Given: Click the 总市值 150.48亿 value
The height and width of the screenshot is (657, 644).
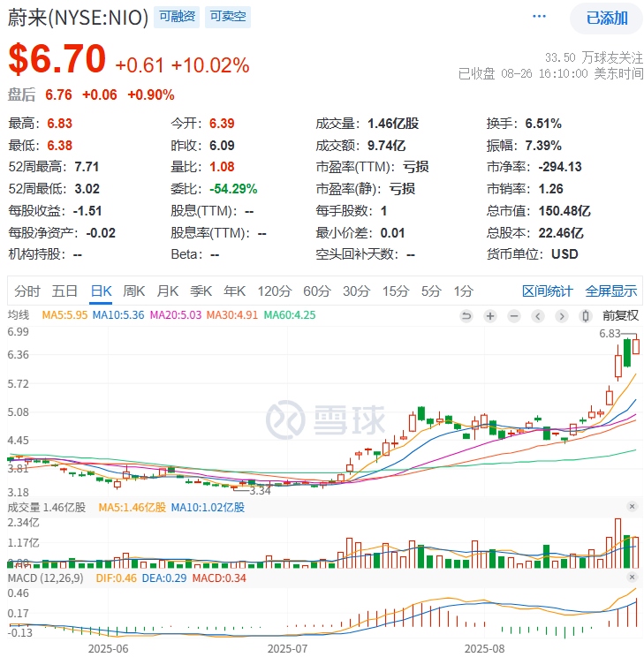Looking at the screenshot, I should point(564,211).
